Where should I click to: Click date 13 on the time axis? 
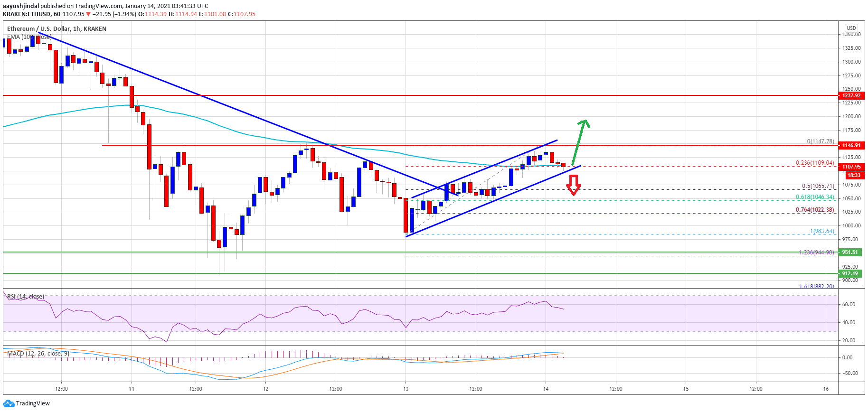tap(406, 389)
